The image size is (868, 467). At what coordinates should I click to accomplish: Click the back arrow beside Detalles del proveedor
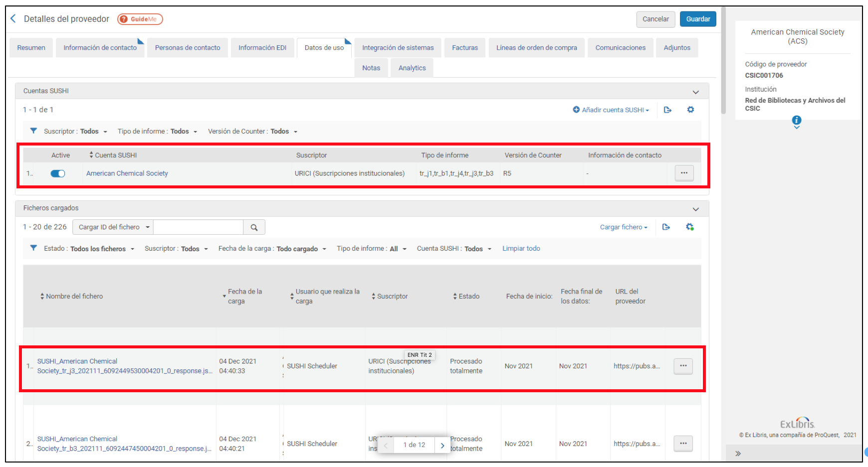[13, 19]
